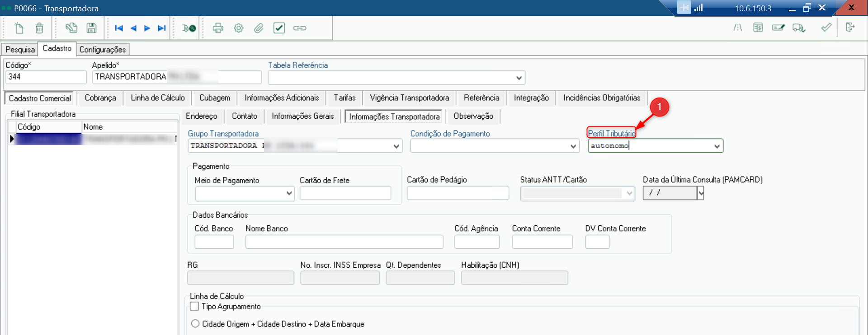
Task: Click the Perfil Tributário label link
Action: [x=612, y=134]
